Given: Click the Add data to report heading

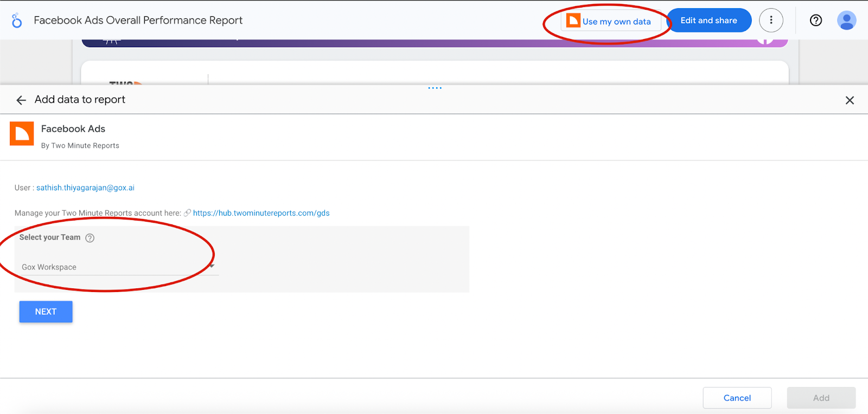Looking at the screenshot, I should pos(80,100).
